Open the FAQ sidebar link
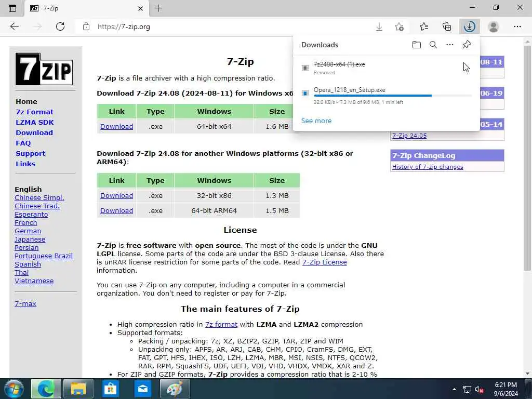Screen dimensions: 532x399 (x=23, y=143)
